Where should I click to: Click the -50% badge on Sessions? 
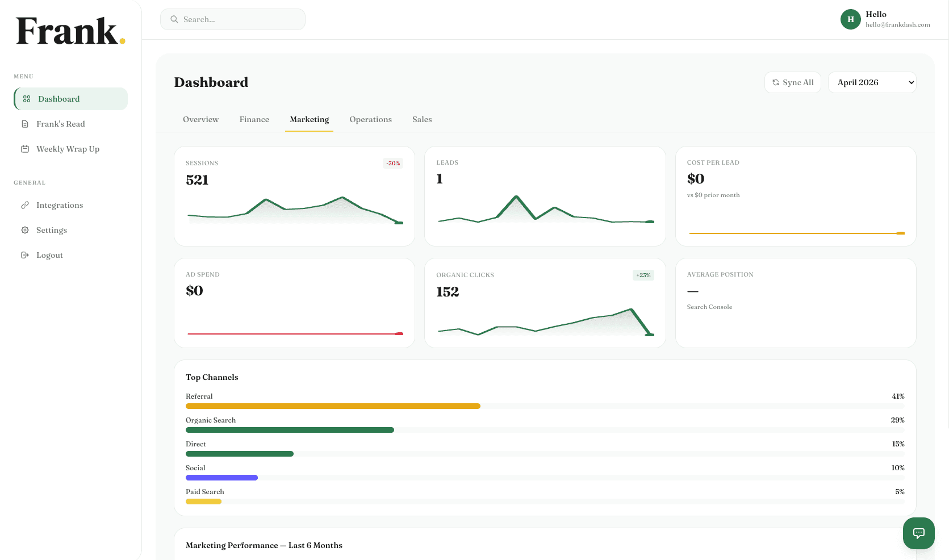pyautogui.click(x=393, y=163)
